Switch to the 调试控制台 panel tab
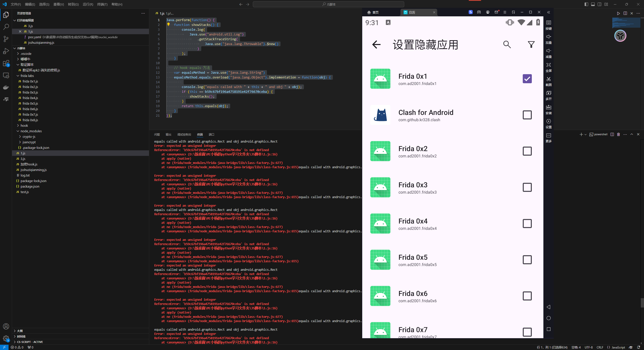 184,135
